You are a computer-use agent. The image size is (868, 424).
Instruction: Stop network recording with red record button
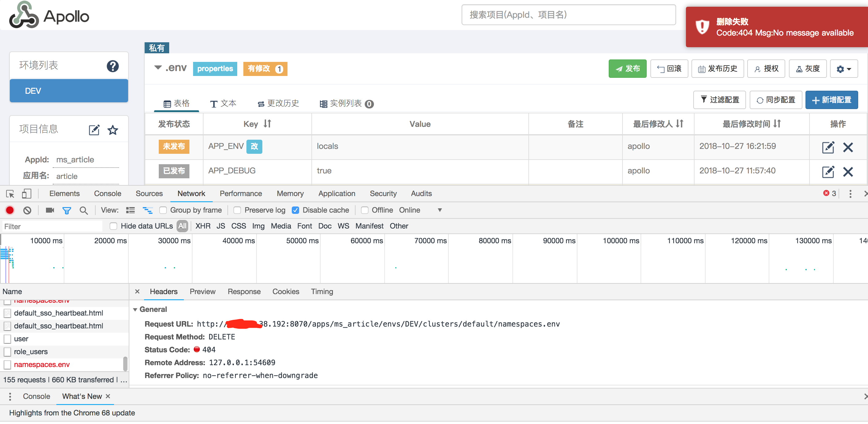pos(10,210)
